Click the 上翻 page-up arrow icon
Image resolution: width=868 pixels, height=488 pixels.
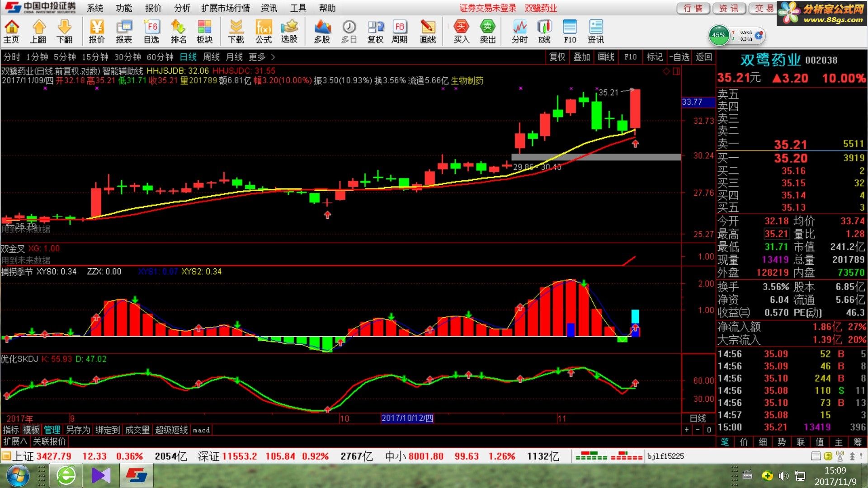[38, 32]
